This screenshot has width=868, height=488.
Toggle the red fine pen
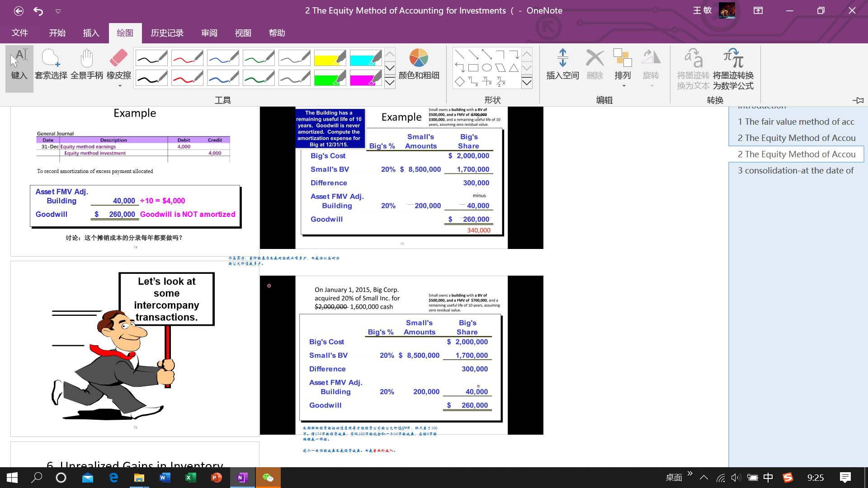click(187, 58)
